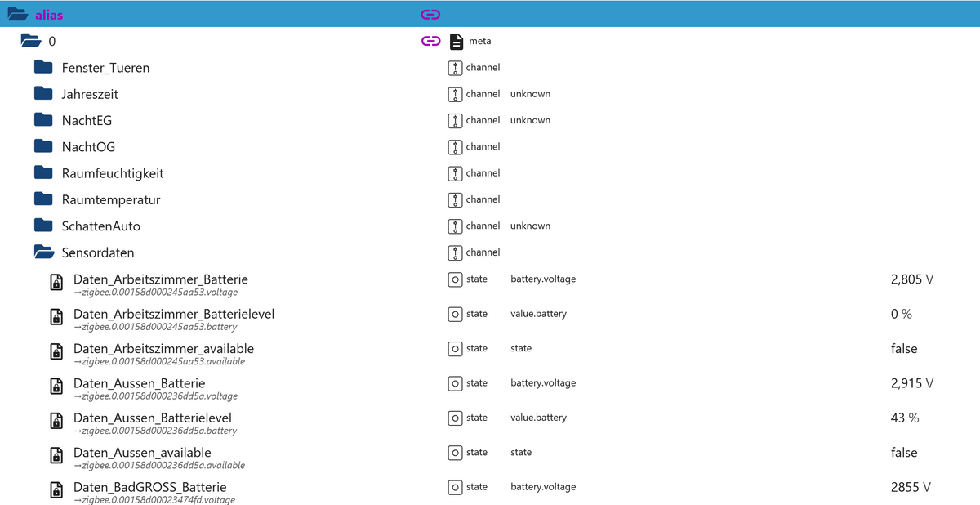Click file icon of Daten_BadGROSS_Batterie
The width and height of the screenshot is (980, 505).
[x=56, y=490]
